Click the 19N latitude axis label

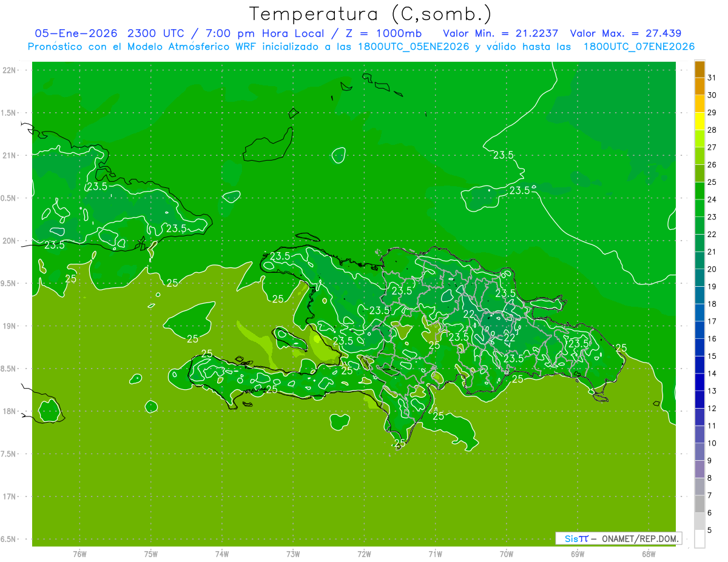coord(9,326)
